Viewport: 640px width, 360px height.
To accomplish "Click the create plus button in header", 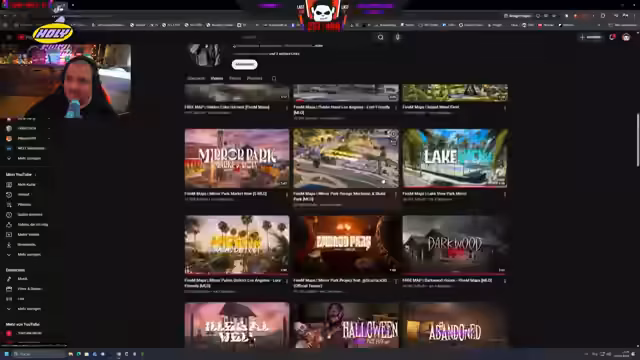I will tap(591, 37).
